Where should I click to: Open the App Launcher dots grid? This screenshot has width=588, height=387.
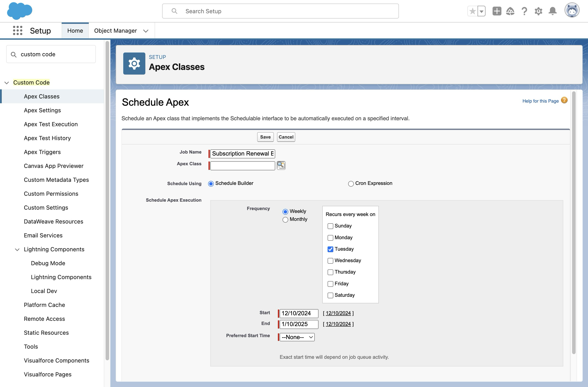coord(17,31)
